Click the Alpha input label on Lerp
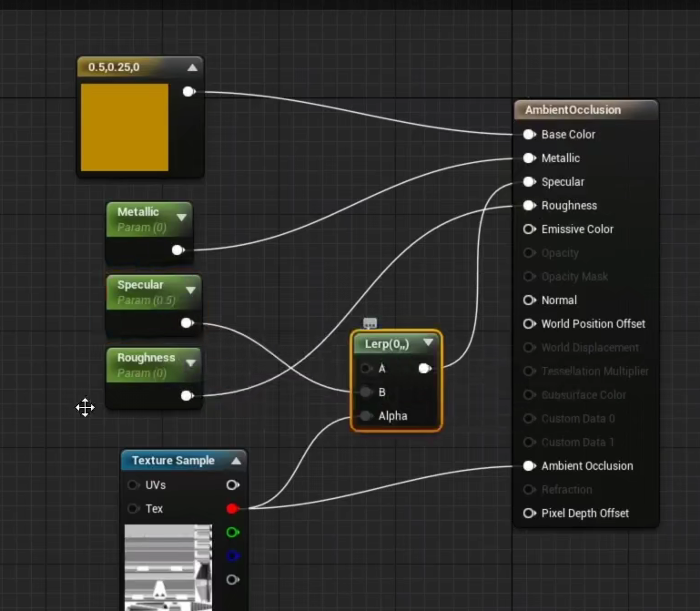Viewport: 700px width, 611px height. coord(393,416)
